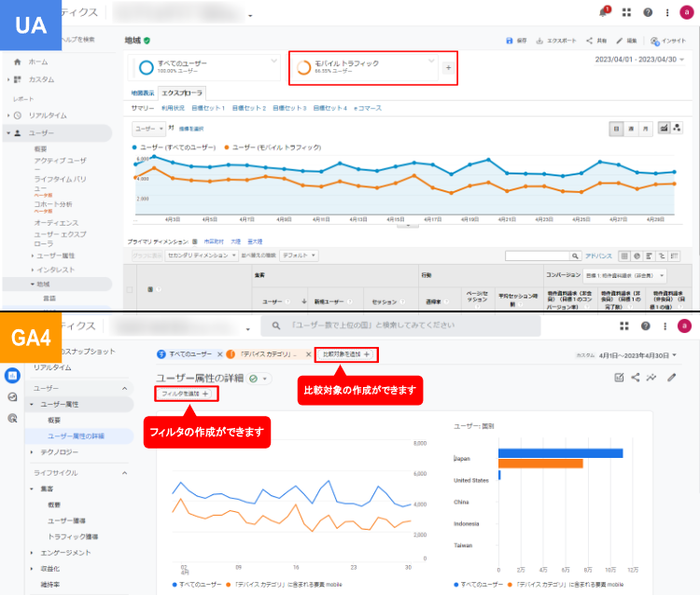The image size is (700, 595).
Task: Remove デバイス カテゴリ comparison chip
Action: [x=308, y=354]
